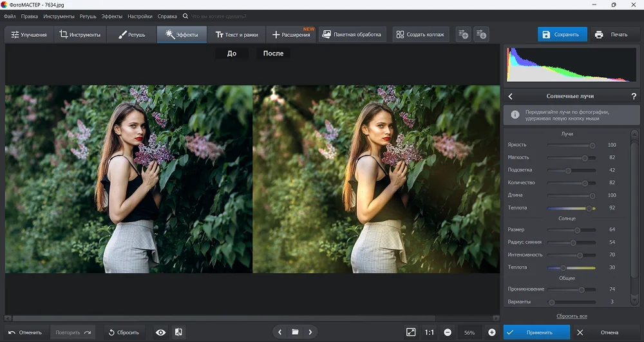Set zoom to 1:1

[x=429, y=332]
